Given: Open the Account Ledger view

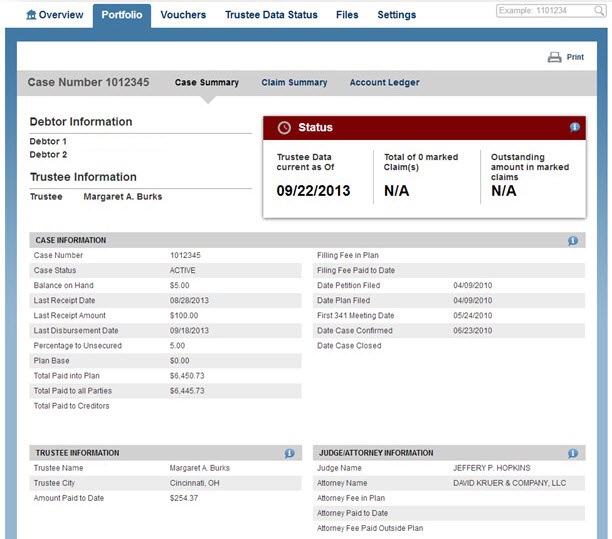Looking at the screenshot, I should click(384, 83).
